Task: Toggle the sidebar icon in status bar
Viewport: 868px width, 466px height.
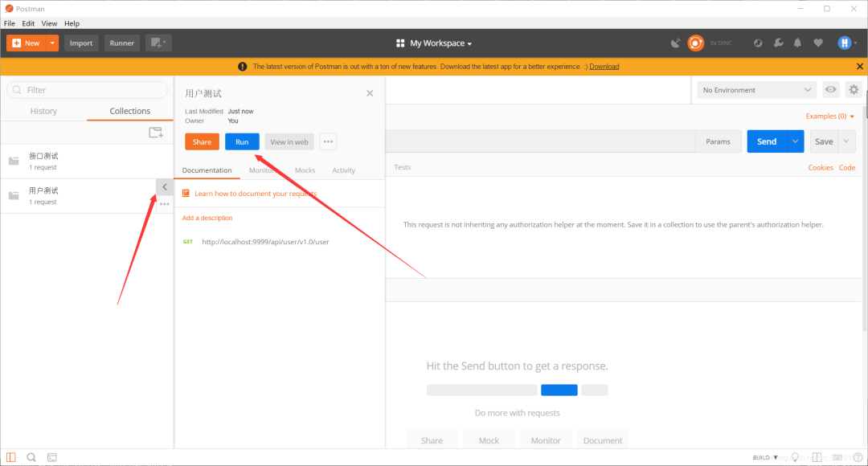Action: [x=11, y=457]
